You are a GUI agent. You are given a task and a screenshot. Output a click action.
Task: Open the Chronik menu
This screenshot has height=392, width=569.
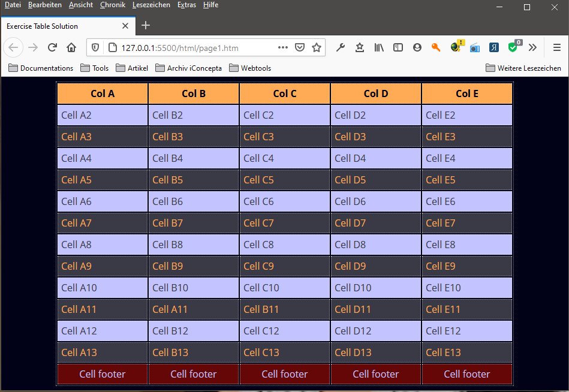[112, 5]
